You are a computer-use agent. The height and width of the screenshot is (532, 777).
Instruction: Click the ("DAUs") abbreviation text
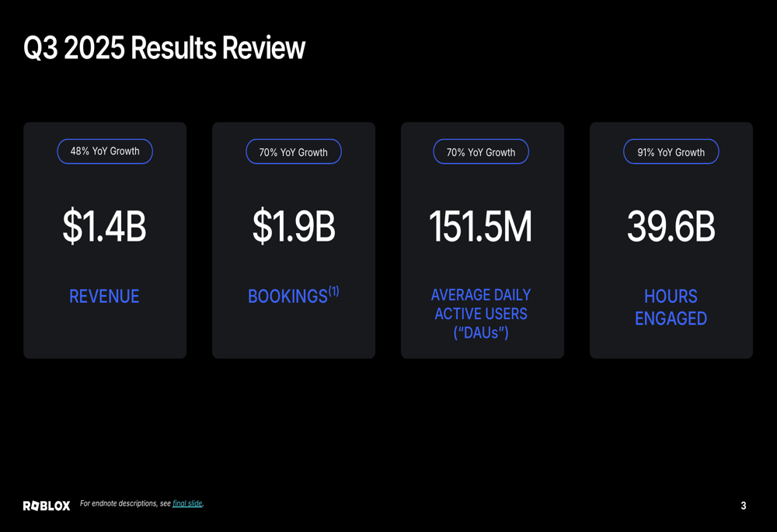click(481, 333)
